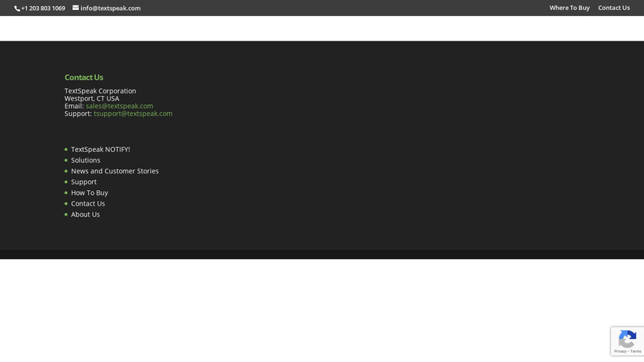Open Where To Buy menu item
644x362 pixels.
pyautogui.click(x=569, y=8)
